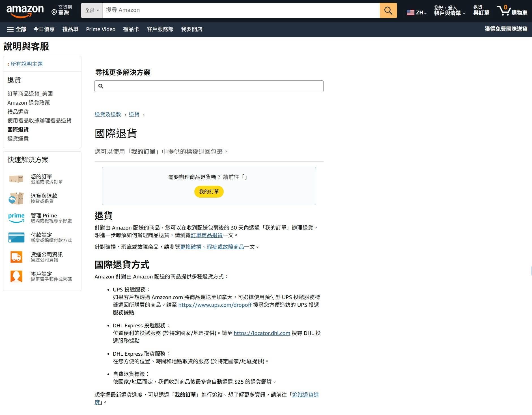
Task: Select 使用禮品收據辦理禮品退貨 in the sidebar
Action: click(x=39, y=120)
